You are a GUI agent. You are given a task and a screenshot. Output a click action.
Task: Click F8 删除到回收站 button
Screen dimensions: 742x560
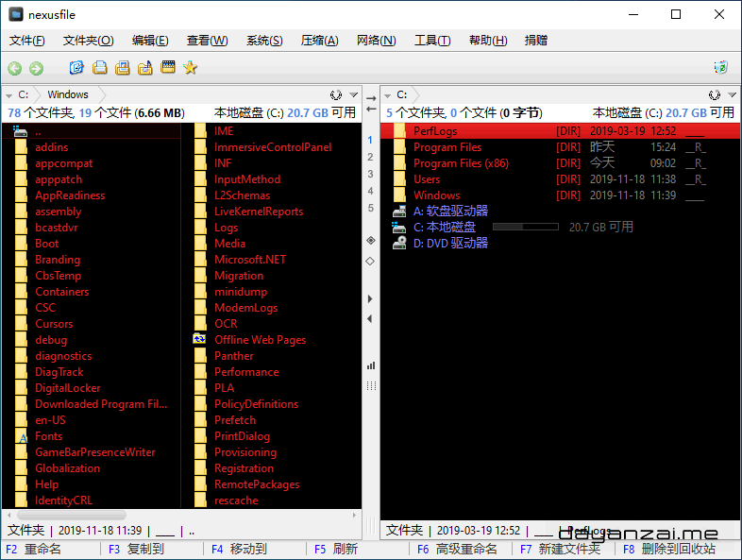tap(669, 549)
